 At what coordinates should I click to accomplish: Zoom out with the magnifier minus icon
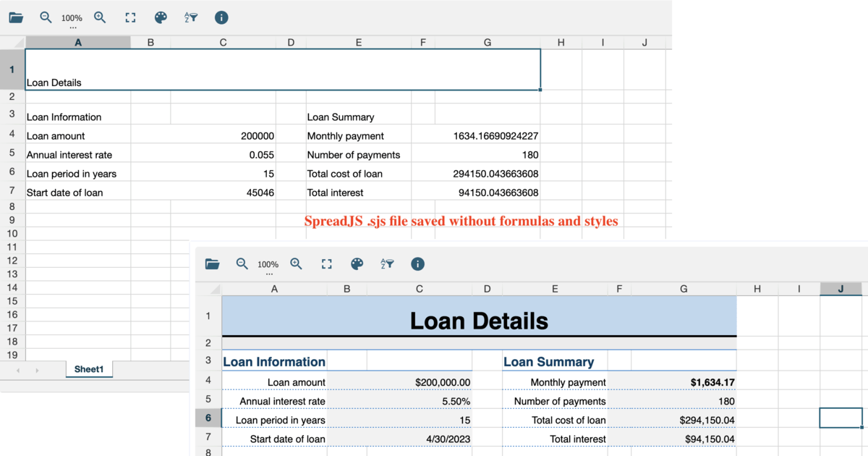[x=45, y=17]
